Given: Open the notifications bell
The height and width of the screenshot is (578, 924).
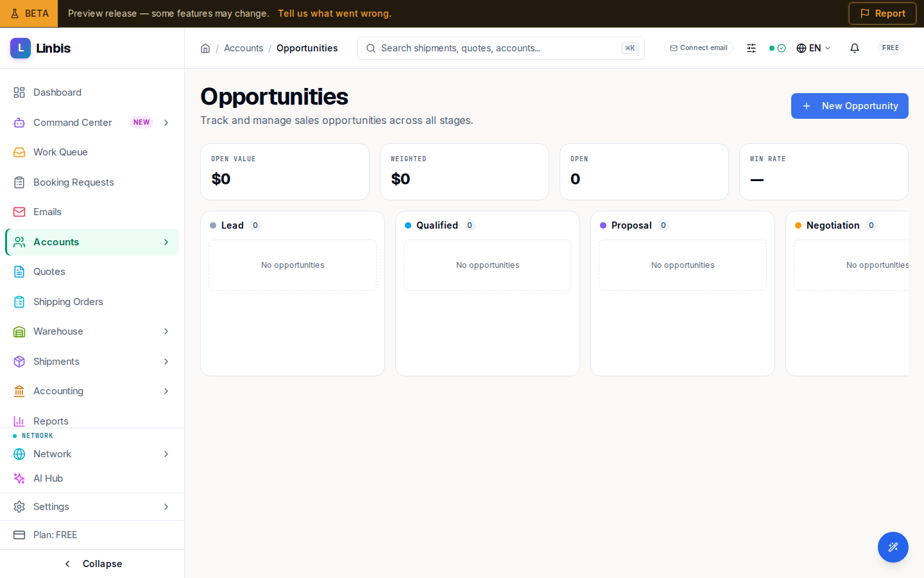Looking at the screenshot, I should [855, 48].
